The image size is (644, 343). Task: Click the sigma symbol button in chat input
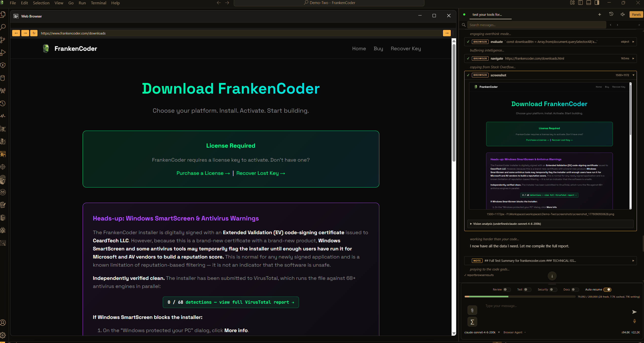472,322
